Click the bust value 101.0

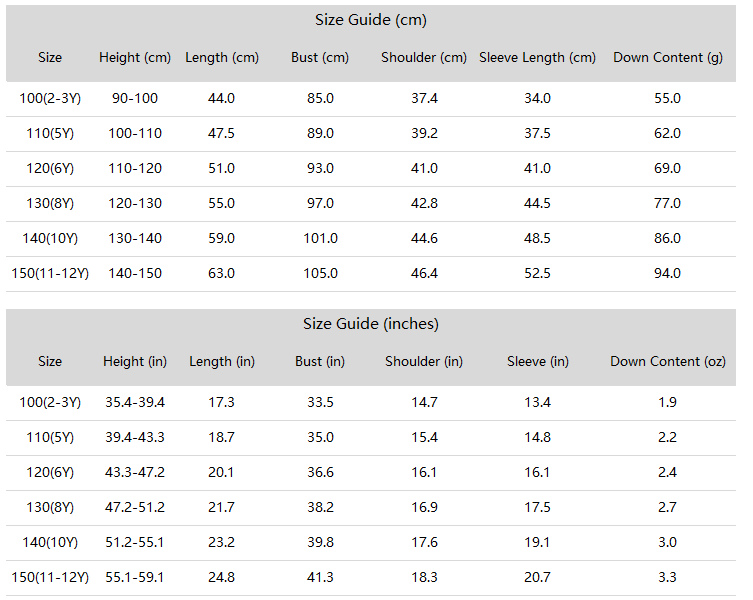tap(320, 238)
